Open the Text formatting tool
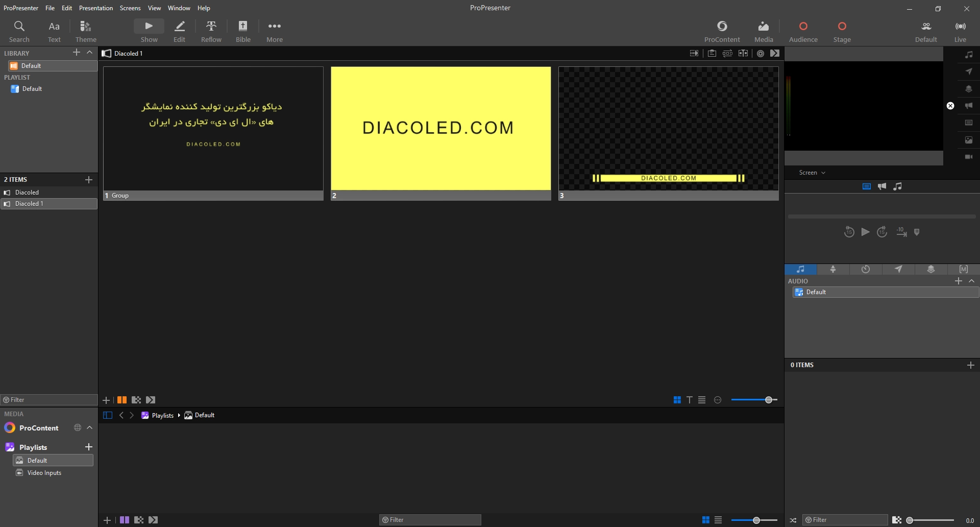This screenshot has height=527, width=980. tap(54, 32)
